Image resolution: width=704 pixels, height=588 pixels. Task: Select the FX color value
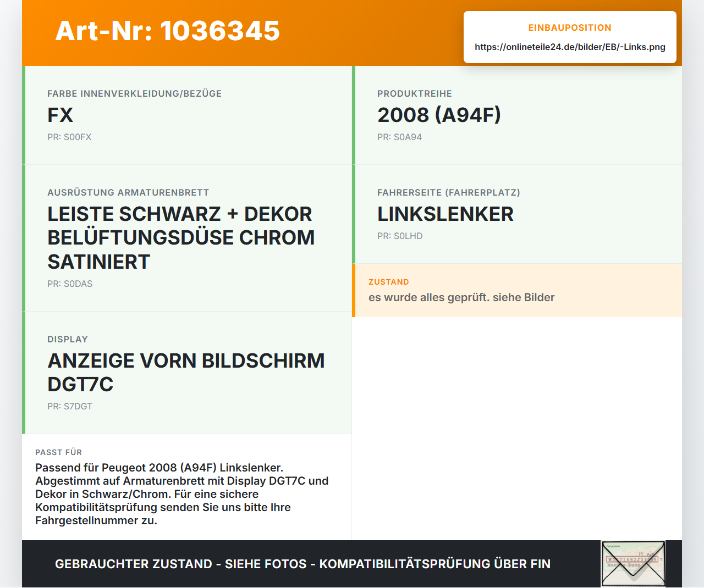tap(61, 115)
